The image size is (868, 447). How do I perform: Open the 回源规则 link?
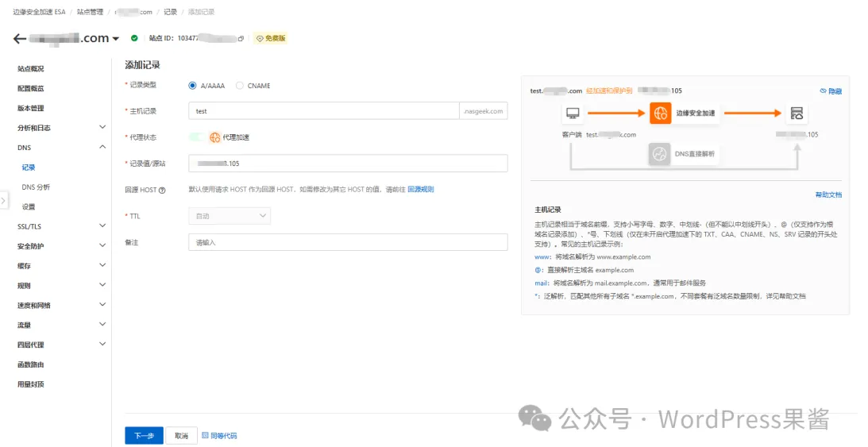point(421,190)
